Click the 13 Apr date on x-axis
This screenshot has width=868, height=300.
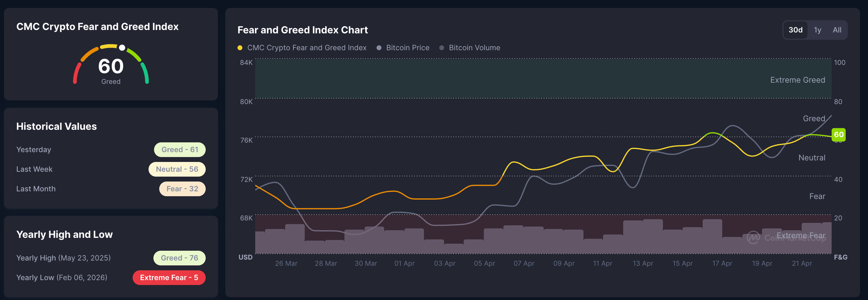642,263
